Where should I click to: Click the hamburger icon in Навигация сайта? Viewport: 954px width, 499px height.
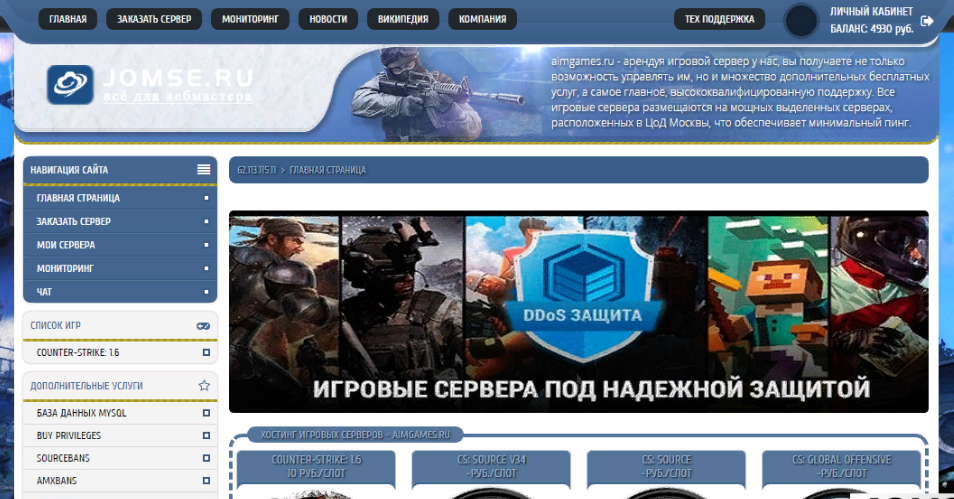pyautogui.click(x=204, y=170)
